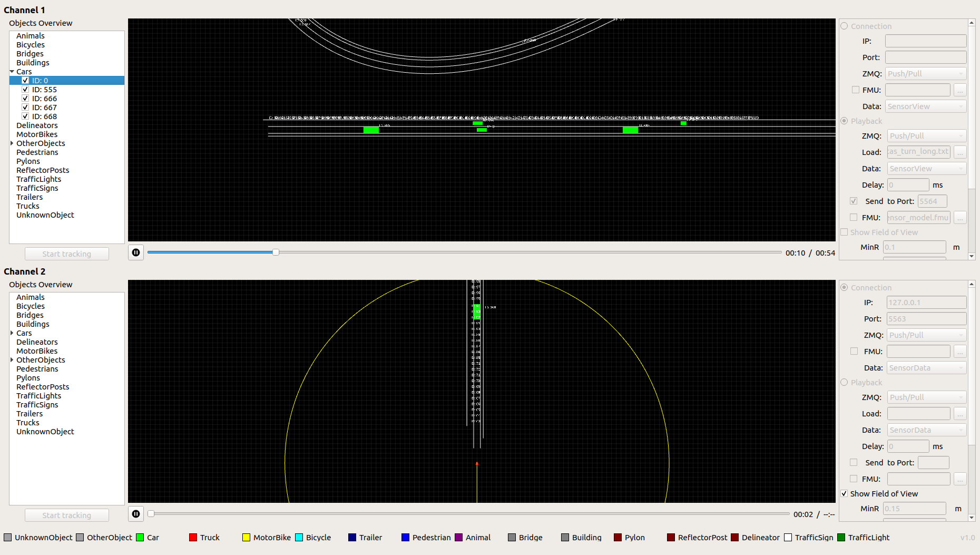Click Start tracking button in Channel 2
This screenshot has width=980, height=555.
click(x=67, y=515)
